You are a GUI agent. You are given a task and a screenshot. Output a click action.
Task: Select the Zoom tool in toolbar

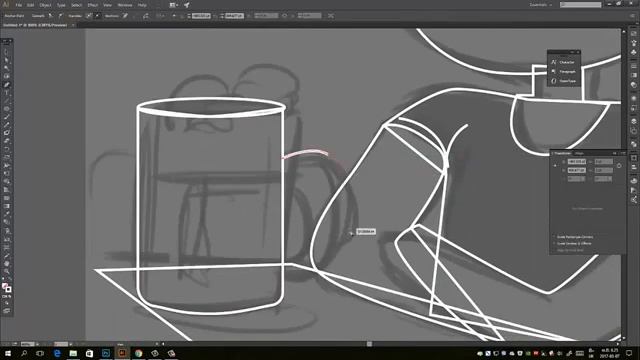[x=7, y=271]
